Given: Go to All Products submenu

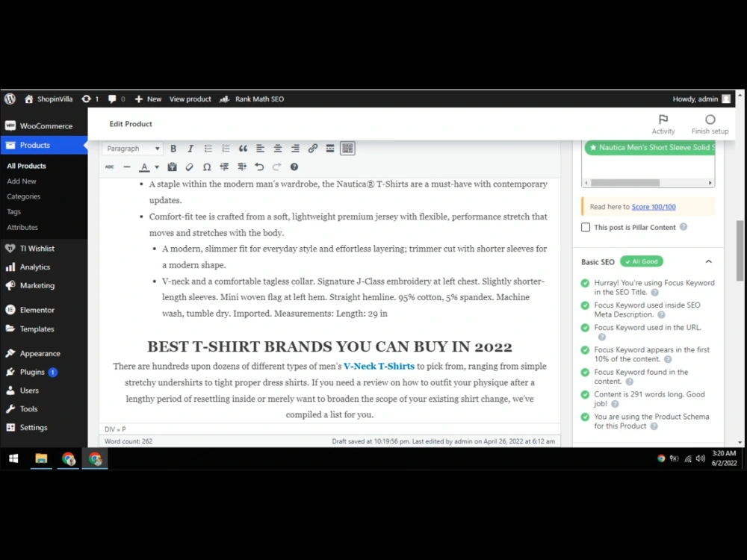Looking at the screenshot, I should [x=27, y=166].
